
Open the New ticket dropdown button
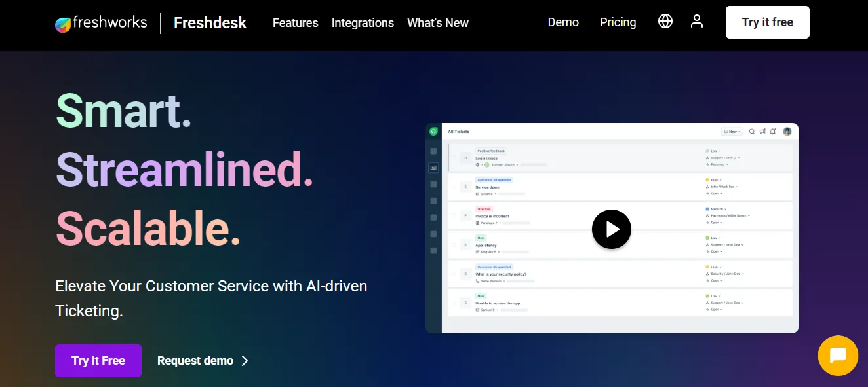point(732,132)
